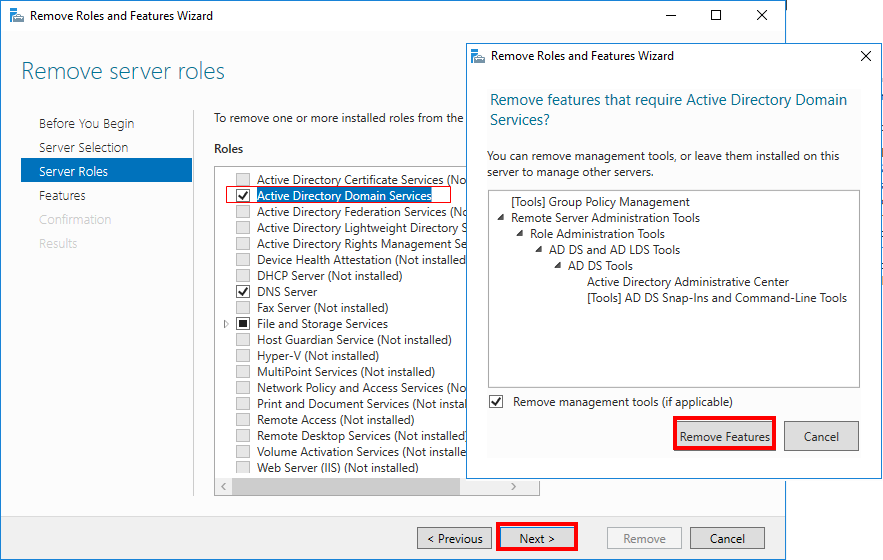883x560 pixels.
Task: Select AD DS Snap-Ins and Command-Line Tools entry
Action: (x=717, y=297)
